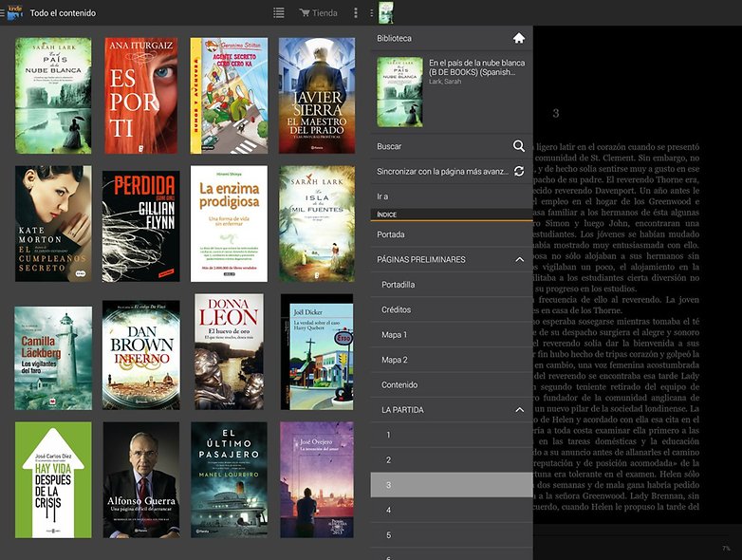Go to chapter 5 in index
This screenshot has height=560, width=742.
coord(452,535)
